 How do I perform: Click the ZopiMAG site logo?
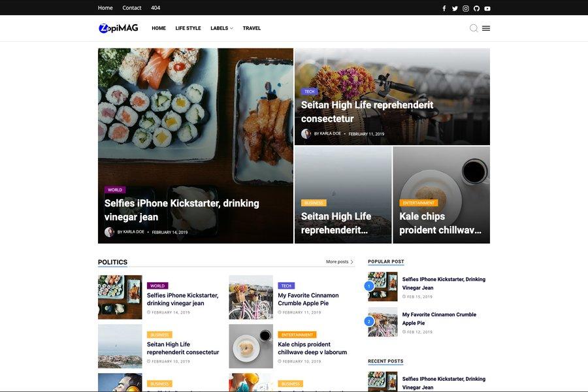[118, 27]
